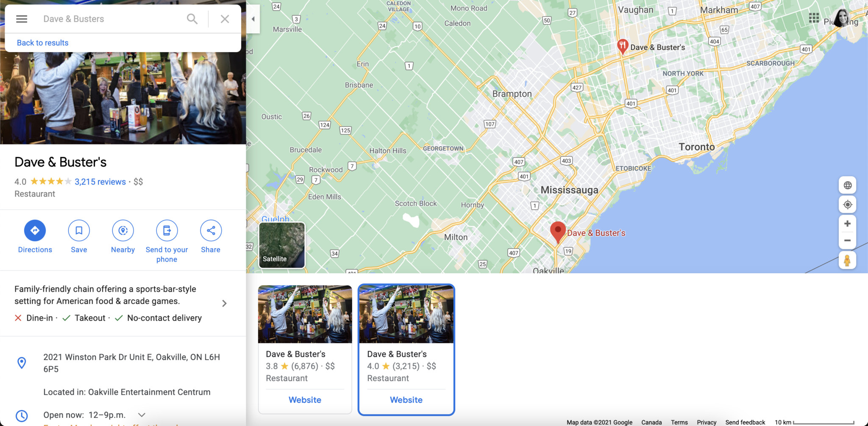Zoom out on the map
The width and height of the screenshot is (868, 426).
pyautogui.click(x=847, y=241)
